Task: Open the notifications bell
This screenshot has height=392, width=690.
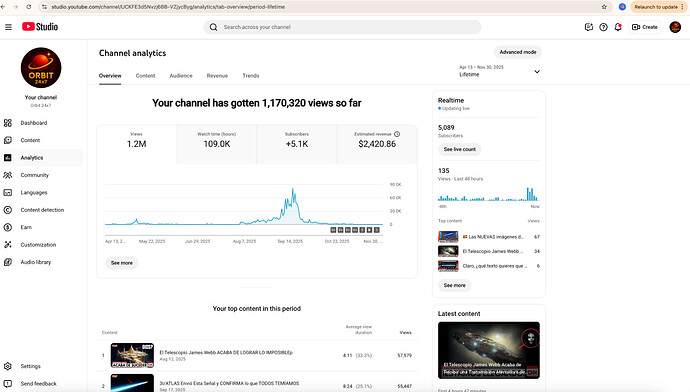Action: pyautogui.click(x=618, y=27)
